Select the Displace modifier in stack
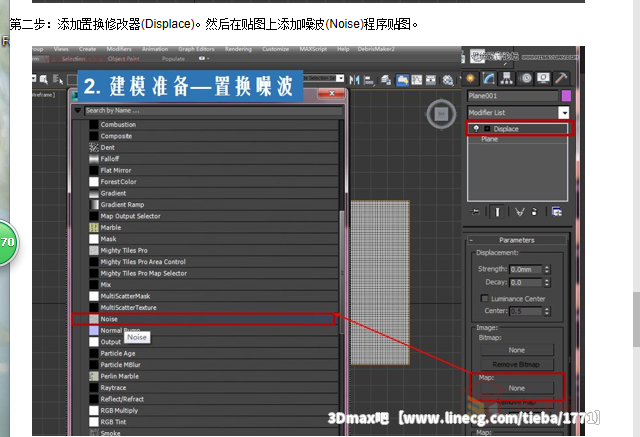The image size is (640, 437). [x=518, y=129]
